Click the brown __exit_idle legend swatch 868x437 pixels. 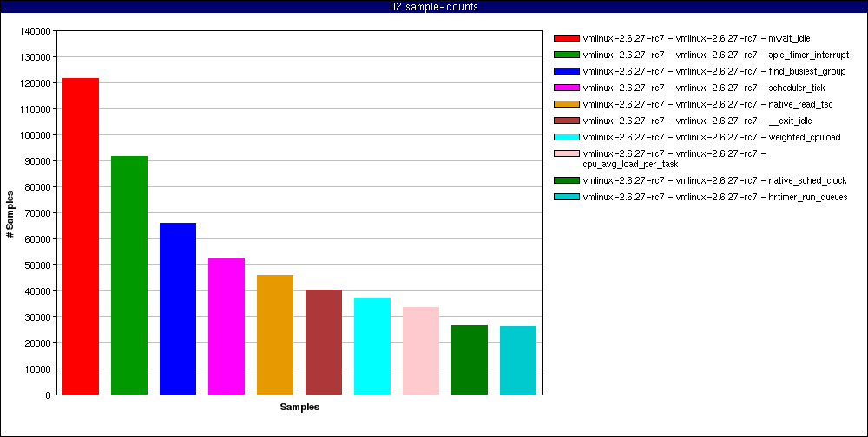point(566,121)
